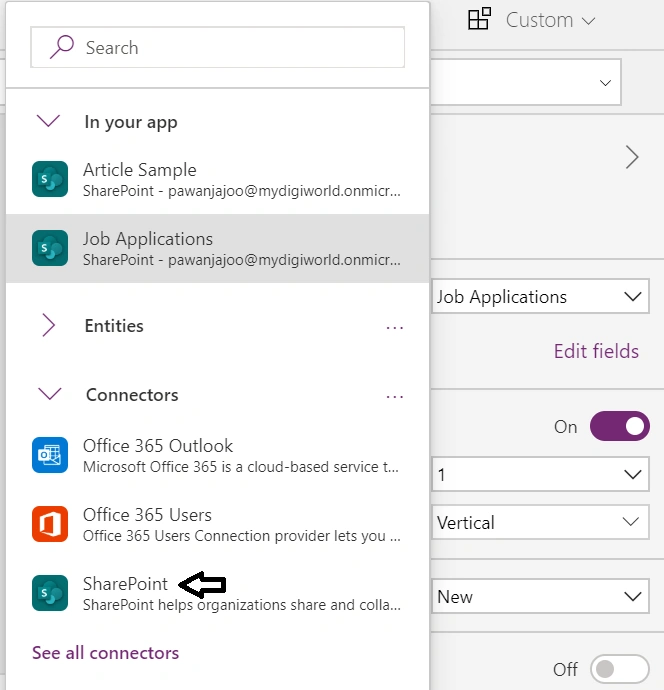This screenshot has height=690, width=664.
Task: Open the Vertical layout dropdown
Action: [540, 522]
